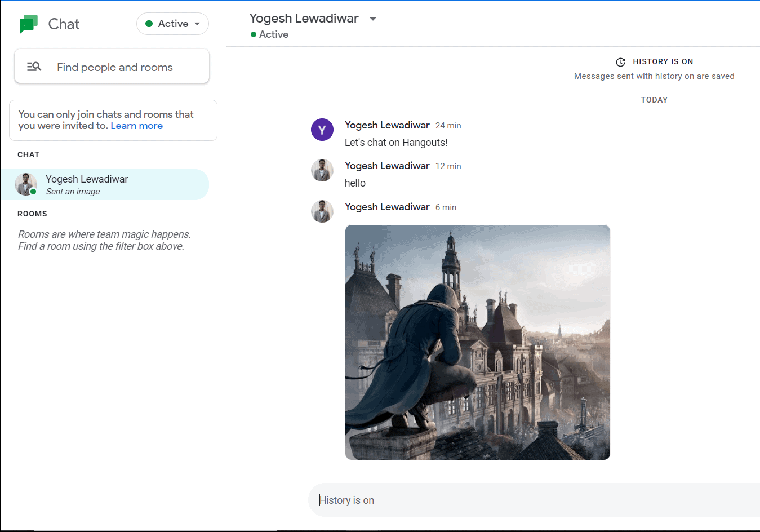Click the Google Chat logo icon
The height and width of the screenshot is (532, 760).
click(29, 24)
